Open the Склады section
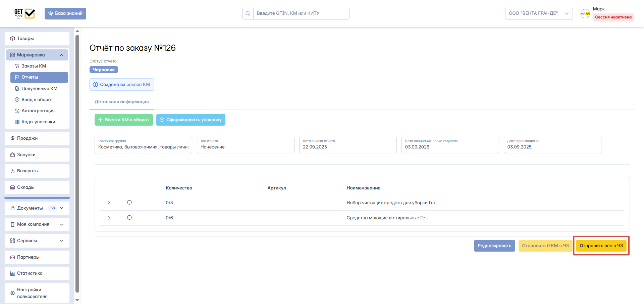The image size is (644, 304). click(x=37, y=187)
